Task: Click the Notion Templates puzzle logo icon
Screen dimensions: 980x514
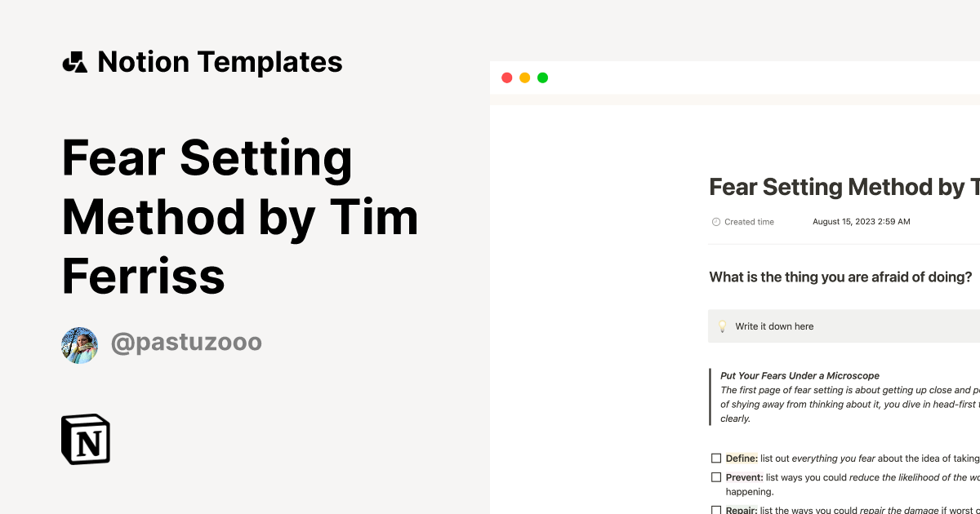Action: click(x=74, y=61)
